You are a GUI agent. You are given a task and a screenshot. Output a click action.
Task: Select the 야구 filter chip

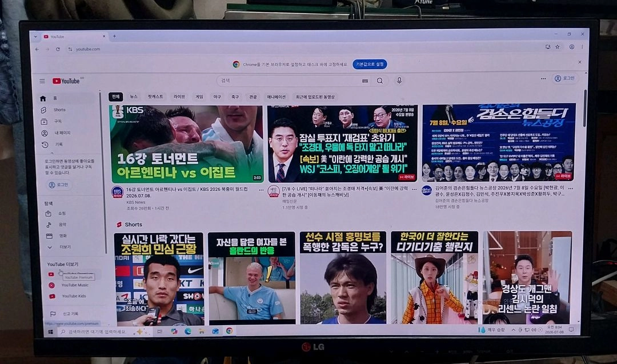pyautogui.click(x=217, y=97)
